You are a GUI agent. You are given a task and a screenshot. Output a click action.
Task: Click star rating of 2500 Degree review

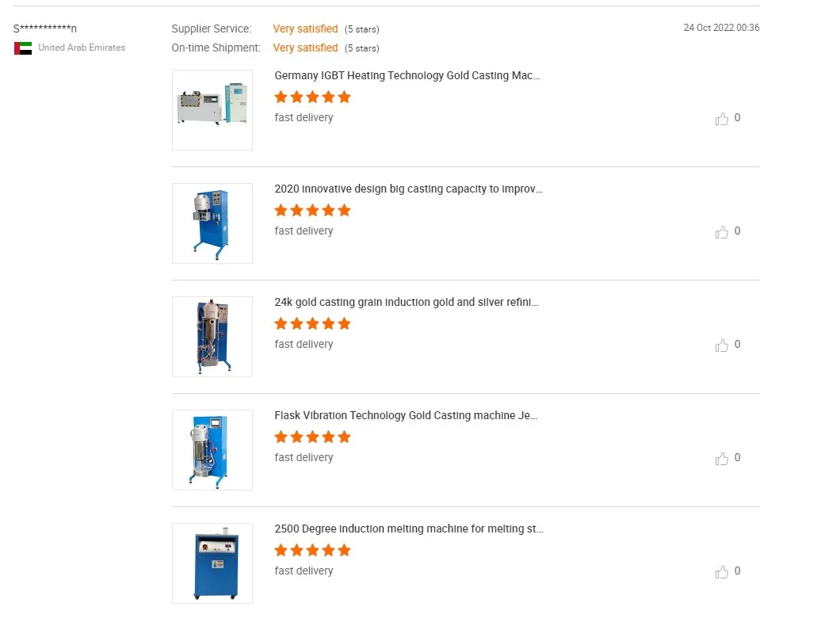click(x=312, y=550)
